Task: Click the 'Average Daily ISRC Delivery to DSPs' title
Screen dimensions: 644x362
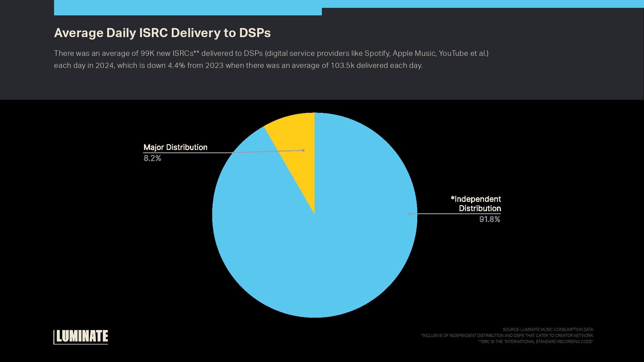Action: pyautogui.click(x=162, y=33)
